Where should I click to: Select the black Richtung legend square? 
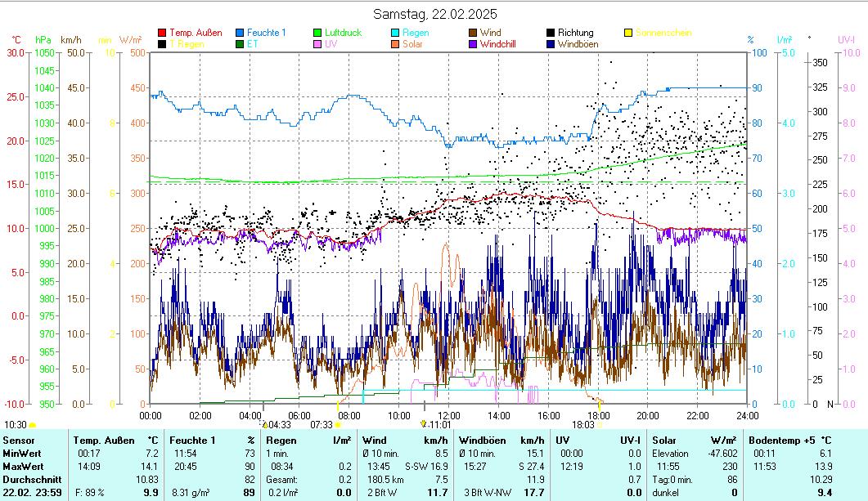point(551,33)
